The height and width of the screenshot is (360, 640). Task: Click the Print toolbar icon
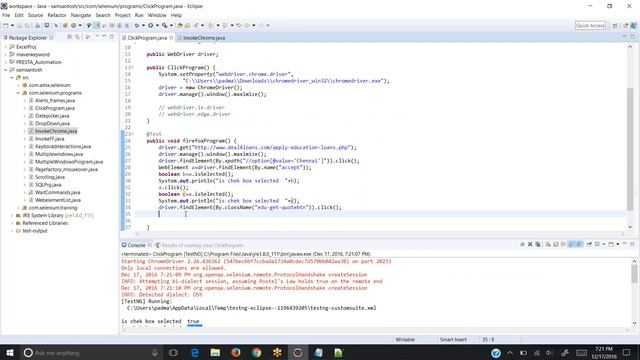pyautogui.click(x=38, y=25)
